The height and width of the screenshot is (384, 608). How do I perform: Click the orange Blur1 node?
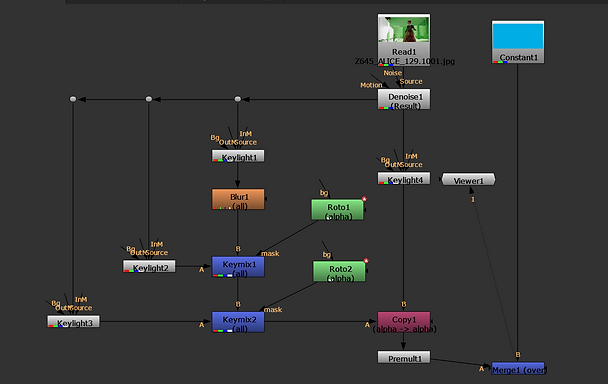click(238, 199)
